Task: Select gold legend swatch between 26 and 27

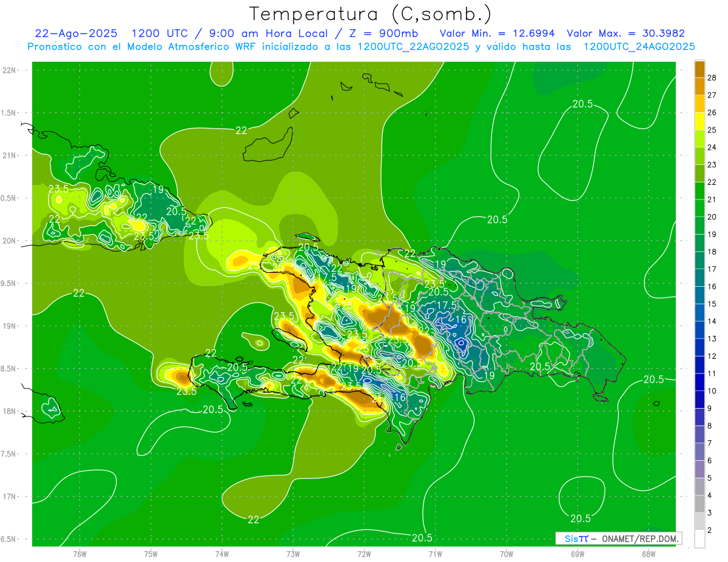Action: click(x=699, y=104)
